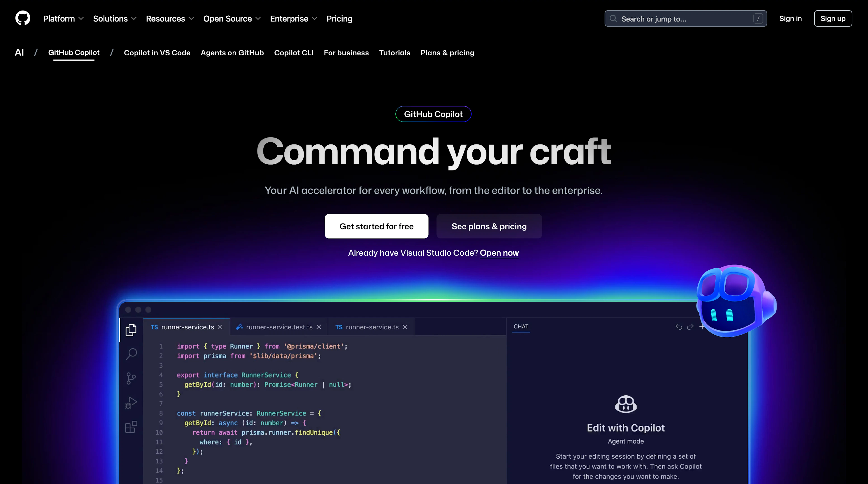Image resolution: width=868 pixels, height=484 pixels.
Task: Open the Explorer icon in the editor sidebar
Action: pos(131,330)
